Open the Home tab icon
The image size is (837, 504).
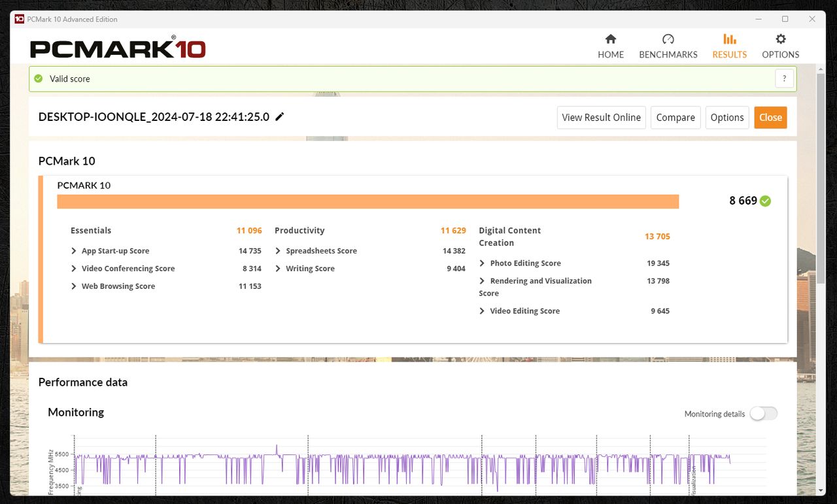(x=611, y=39)
